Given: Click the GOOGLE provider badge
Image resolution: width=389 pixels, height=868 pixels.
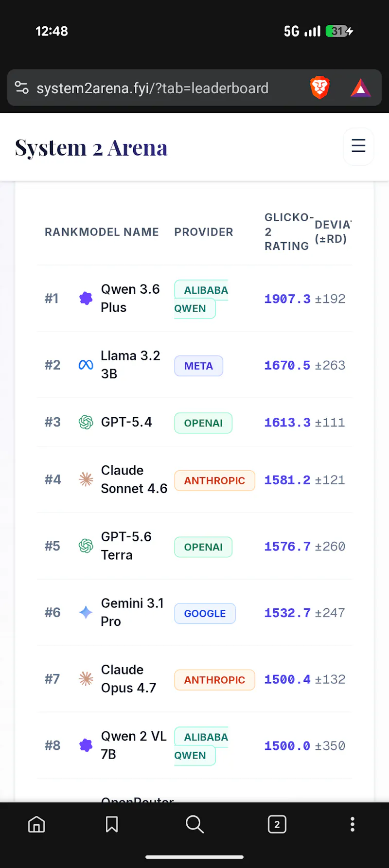Looking at the screenshot, I should point(205,614).
